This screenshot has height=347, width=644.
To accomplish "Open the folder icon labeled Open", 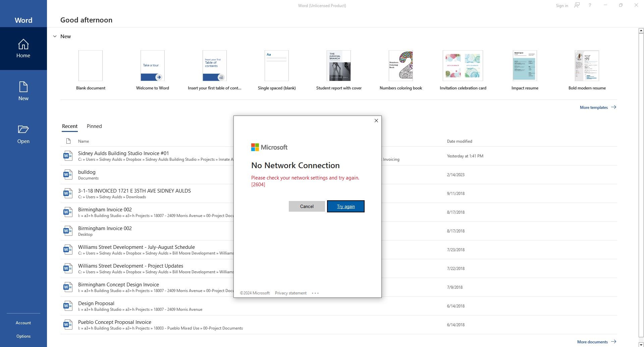I will coord(23,129).
